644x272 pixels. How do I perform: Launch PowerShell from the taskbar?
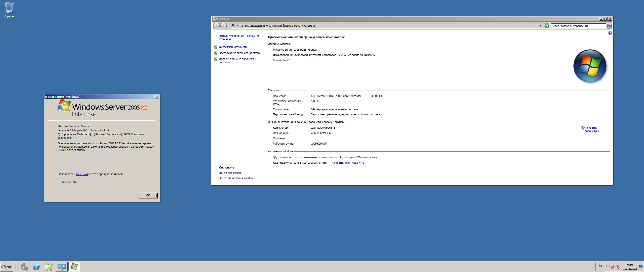tap(36, 267)
